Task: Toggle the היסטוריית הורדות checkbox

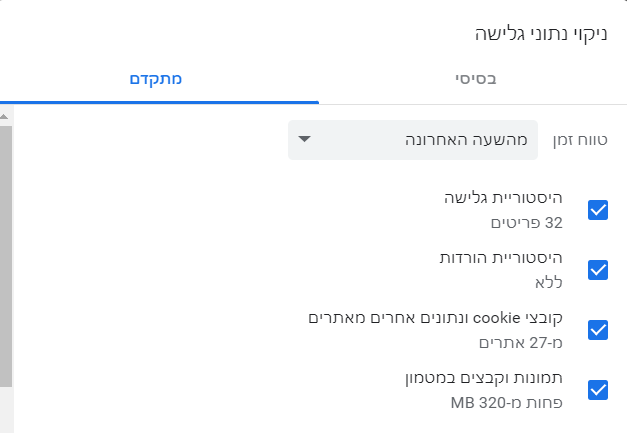Action: click(598, 270)
